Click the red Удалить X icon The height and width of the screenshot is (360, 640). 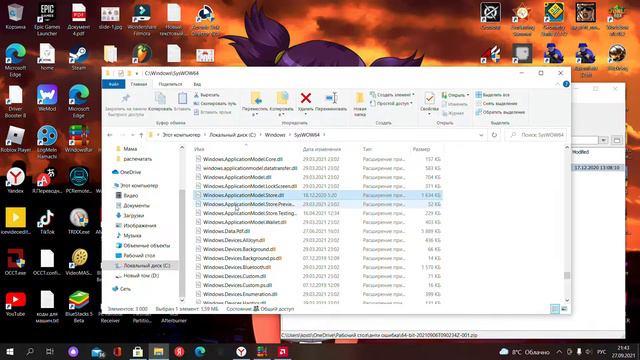coord(306,98)
